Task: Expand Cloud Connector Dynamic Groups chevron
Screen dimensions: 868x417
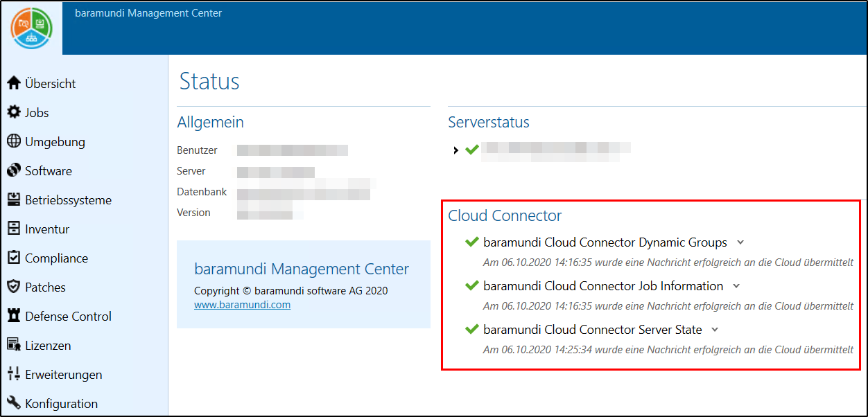Action: [x=740, y=242]
